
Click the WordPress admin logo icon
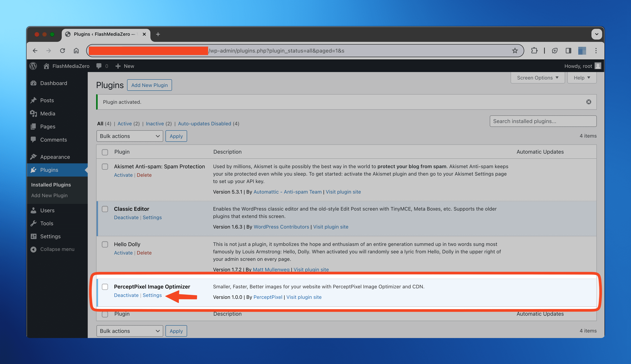[x=34, y=66]
